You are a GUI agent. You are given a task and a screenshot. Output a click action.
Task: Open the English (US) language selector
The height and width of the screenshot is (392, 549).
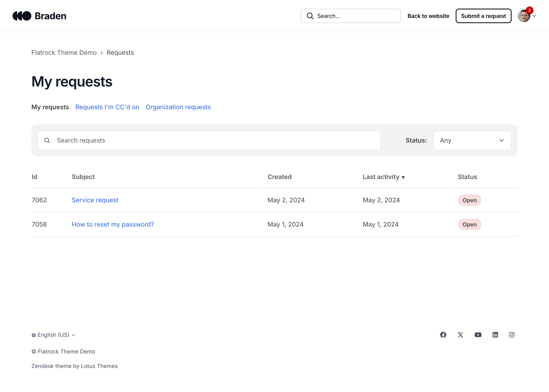(x=53, y=335)
